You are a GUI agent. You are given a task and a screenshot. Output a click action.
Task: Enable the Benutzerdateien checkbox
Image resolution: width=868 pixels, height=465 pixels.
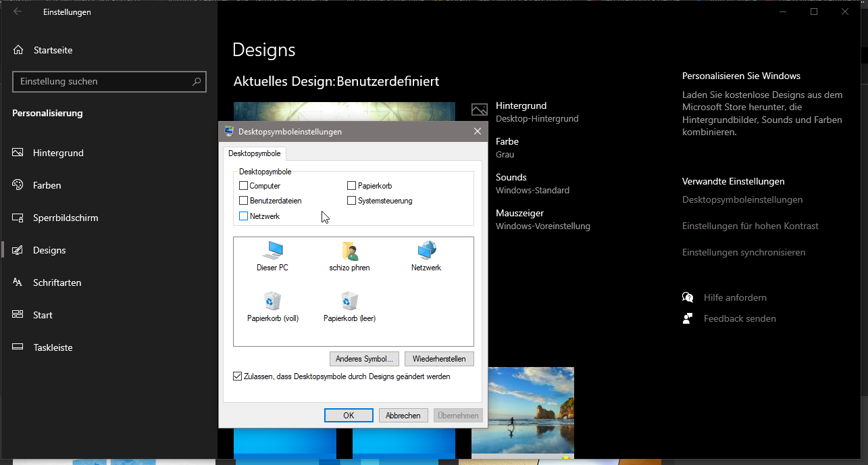(x=244, y=200)
